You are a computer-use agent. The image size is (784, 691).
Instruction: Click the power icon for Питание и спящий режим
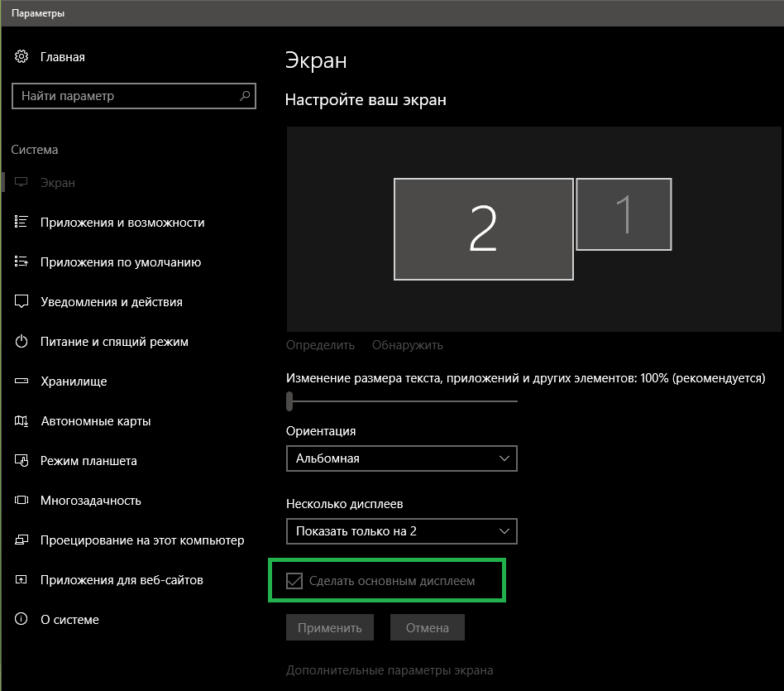pyautogui.click(x=21, y=341)
